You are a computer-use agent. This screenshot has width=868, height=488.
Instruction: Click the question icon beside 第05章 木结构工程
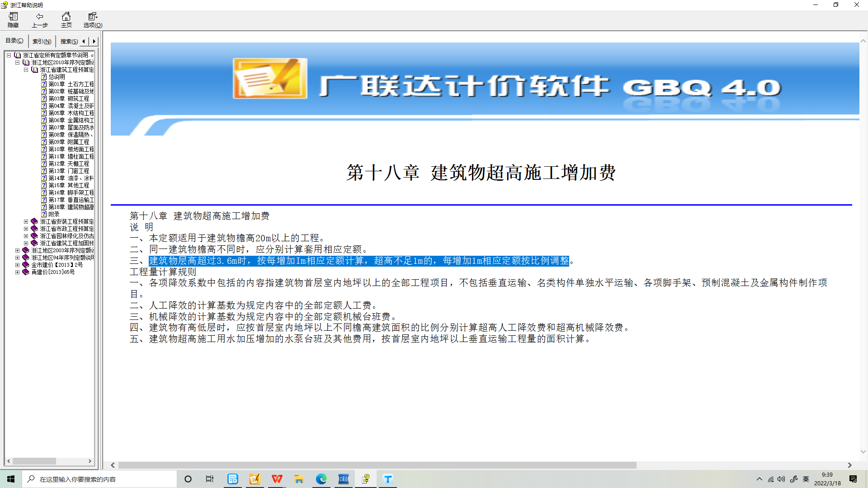[x=44, y=113]
